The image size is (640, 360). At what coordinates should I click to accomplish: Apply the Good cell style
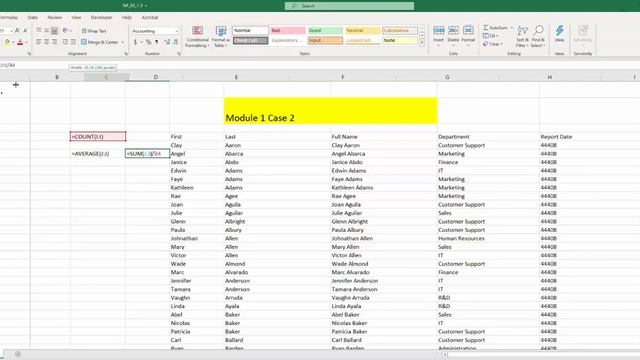tap(325, 31)
